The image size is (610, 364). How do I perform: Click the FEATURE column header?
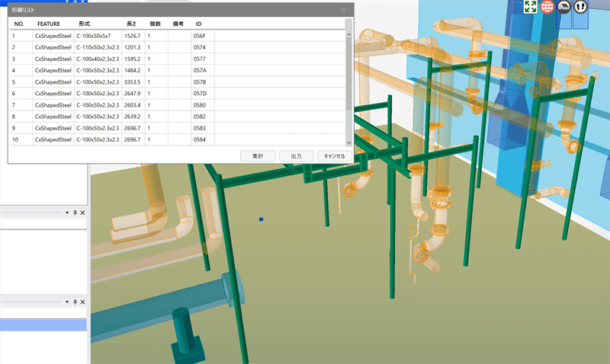tap(48, 24)
